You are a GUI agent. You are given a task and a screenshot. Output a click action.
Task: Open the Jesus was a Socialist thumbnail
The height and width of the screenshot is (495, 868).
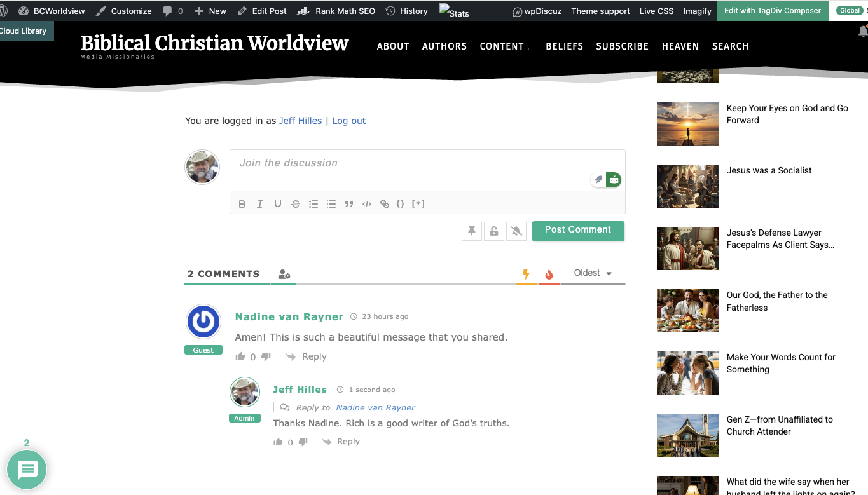point(687,186)
